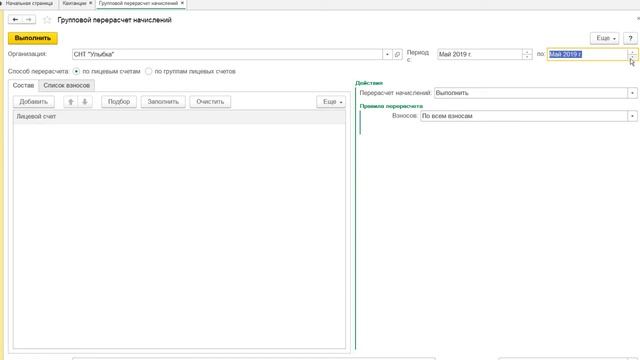Click the Подбор button
The image size is (640, 360).
tap(119, 102)
